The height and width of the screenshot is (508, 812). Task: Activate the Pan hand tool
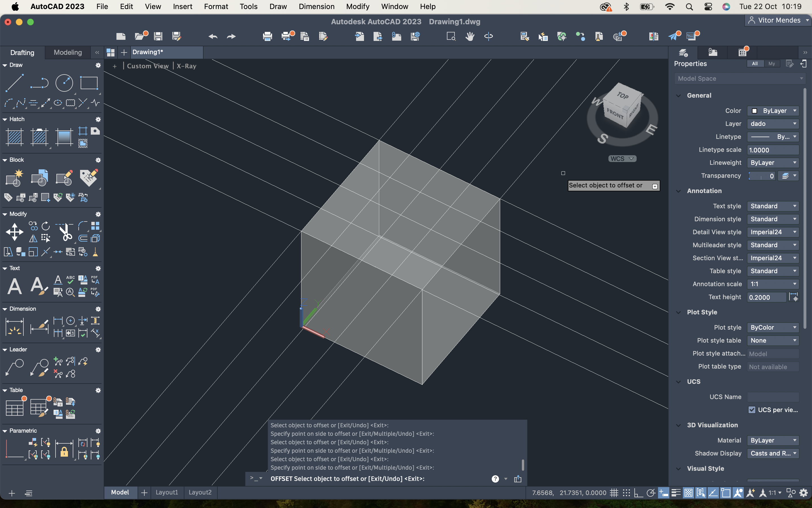tap(470, 36)
